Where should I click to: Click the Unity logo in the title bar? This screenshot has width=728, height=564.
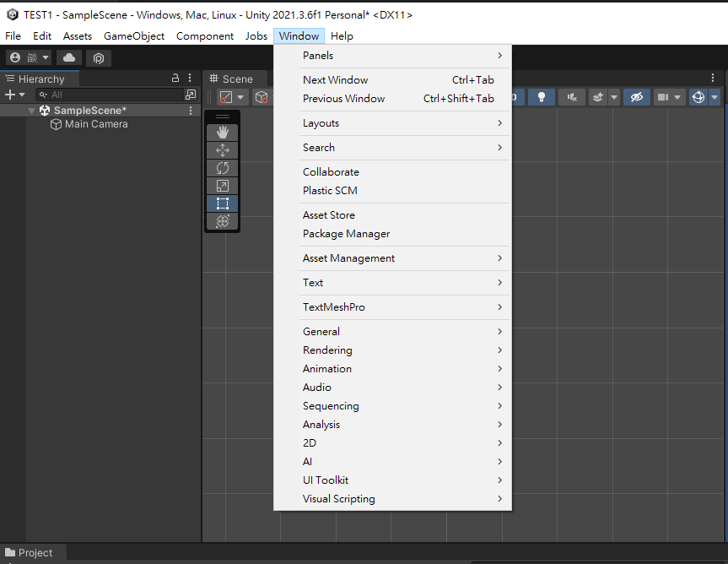tap(13, 14)
